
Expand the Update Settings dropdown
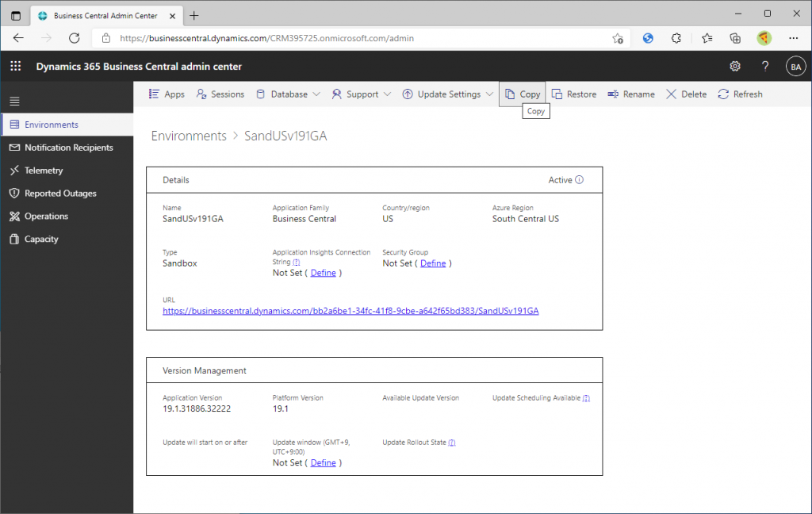click(448, 94)
